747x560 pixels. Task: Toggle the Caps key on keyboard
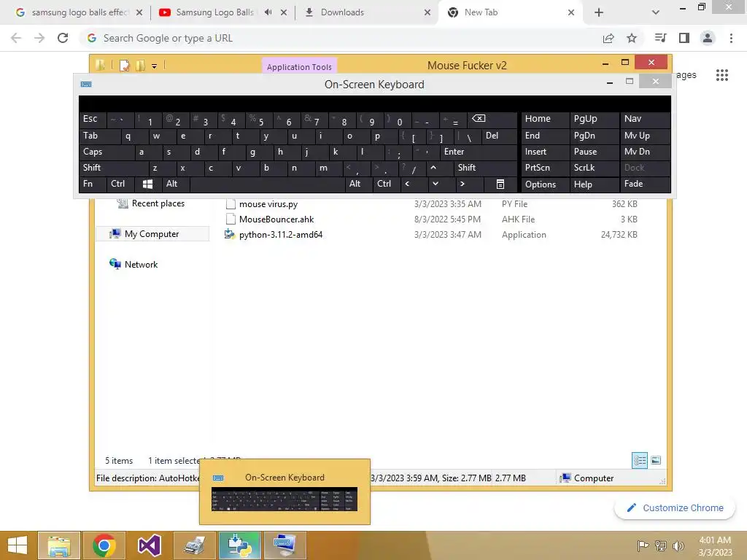pyautogui.click(x=107, y=152)
